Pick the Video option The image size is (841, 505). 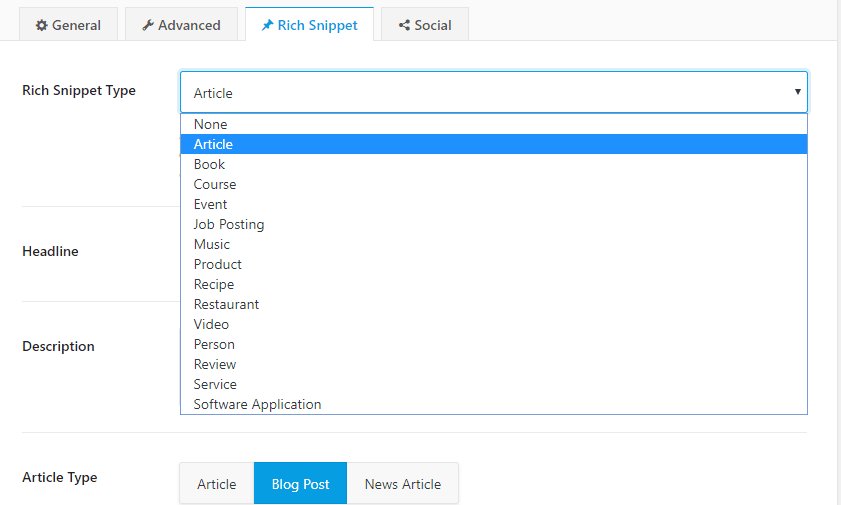(x=493, y=324)
